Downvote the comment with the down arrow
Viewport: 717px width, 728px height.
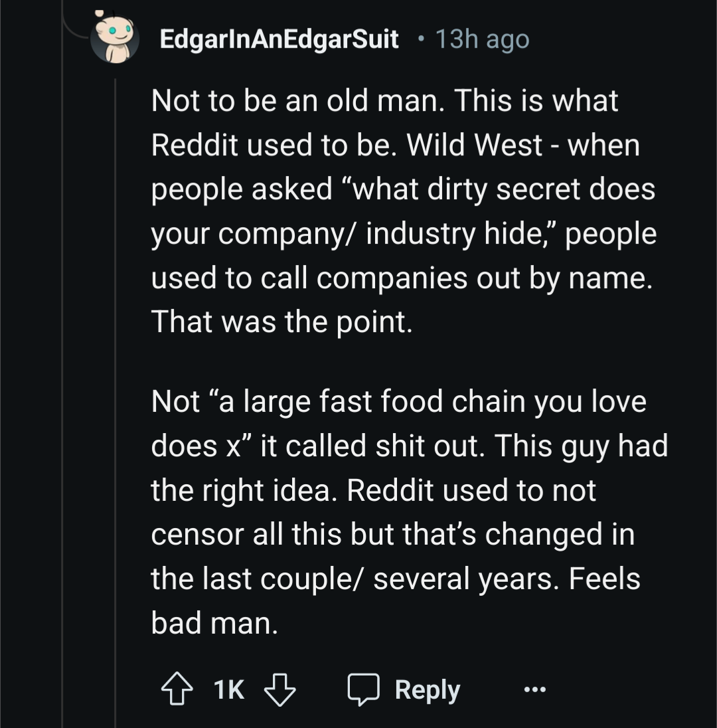tap(279, 690)
